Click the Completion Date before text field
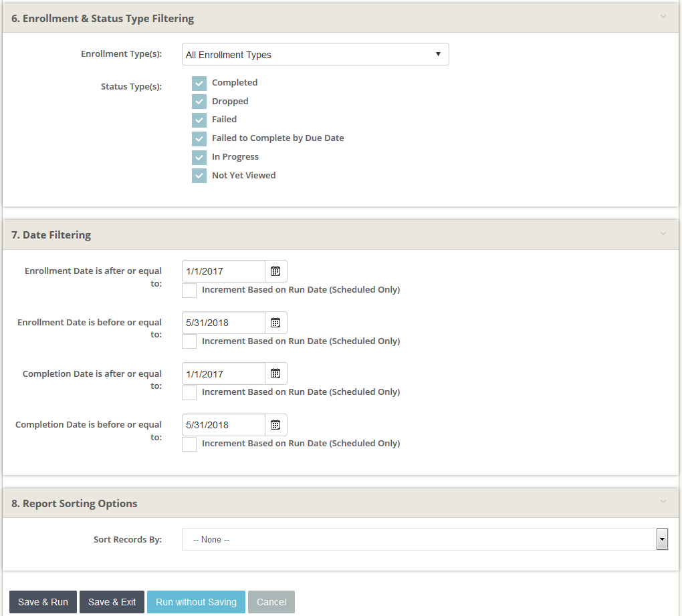The height and width of the screenshot is (616, 682). (x=223, y=425)
